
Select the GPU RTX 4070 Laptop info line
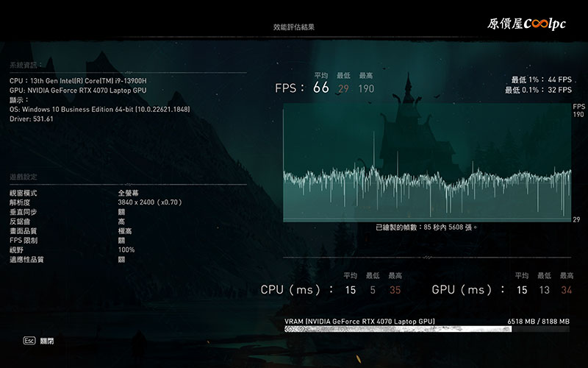pyautogui.click(x=78, y=90)
